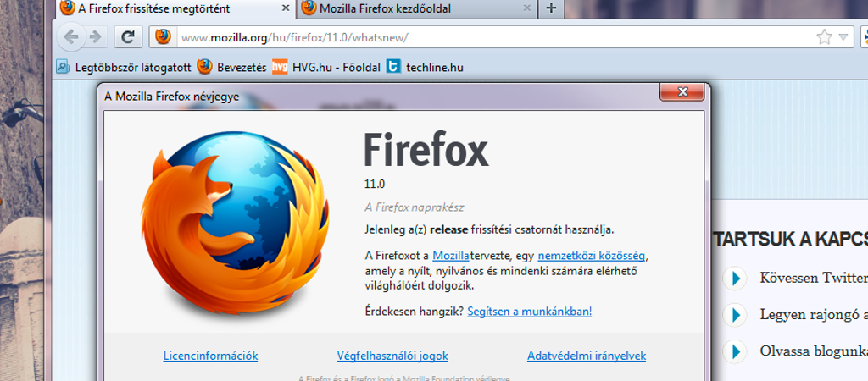Click the hvg orange bookmark favicon
Screen dimensions: 868x381
point(280,68)
